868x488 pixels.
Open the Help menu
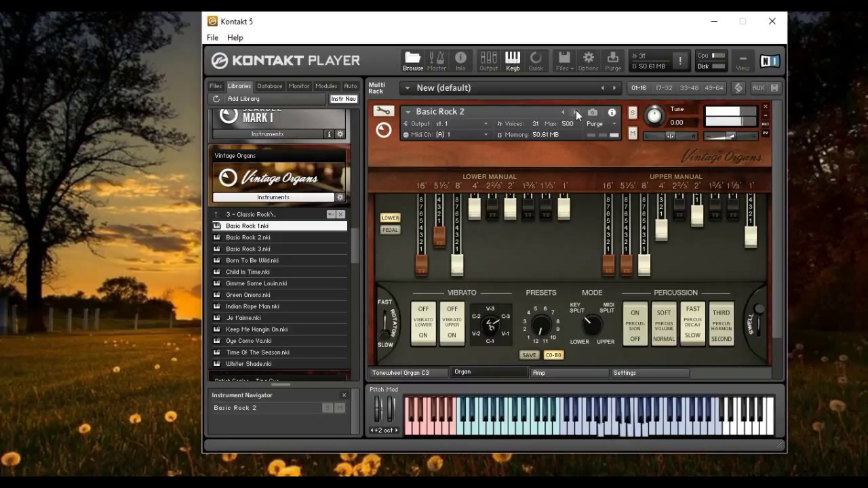[235, 38]
